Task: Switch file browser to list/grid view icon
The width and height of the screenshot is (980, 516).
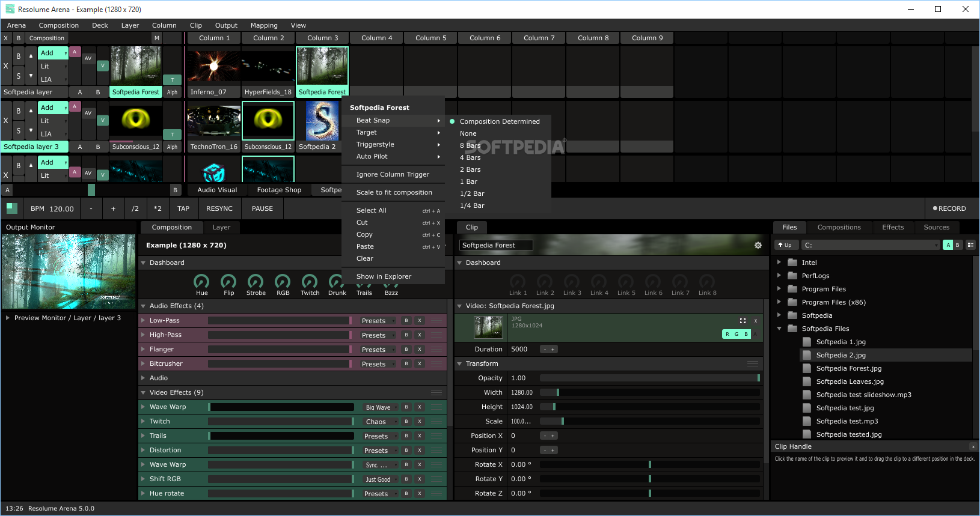Action: 970,245
